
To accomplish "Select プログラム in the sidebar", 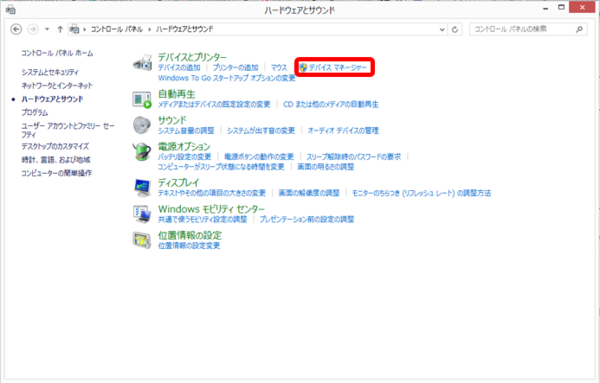I will coord(34,112).
